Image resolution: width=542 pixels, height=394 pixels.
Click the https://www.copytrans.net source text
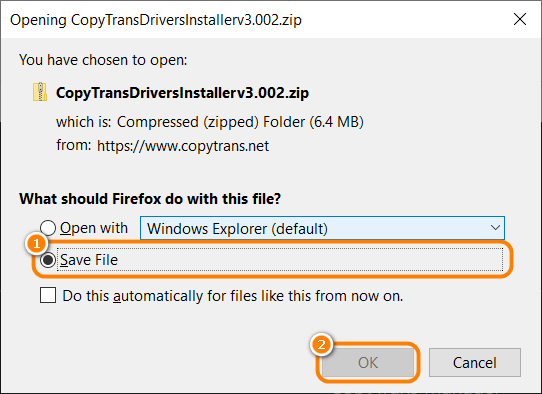pyautogui.click(x=183, y=146)
